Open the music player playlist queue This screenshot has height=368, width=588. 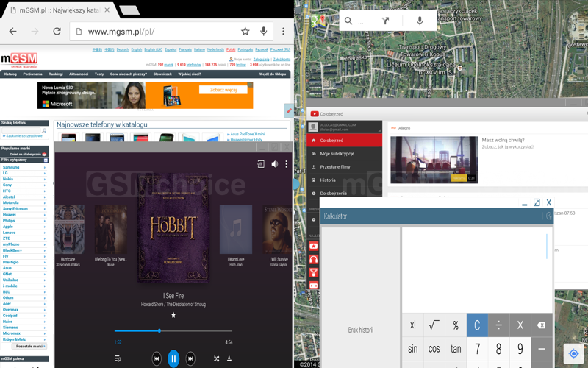[x=118, y=359]
